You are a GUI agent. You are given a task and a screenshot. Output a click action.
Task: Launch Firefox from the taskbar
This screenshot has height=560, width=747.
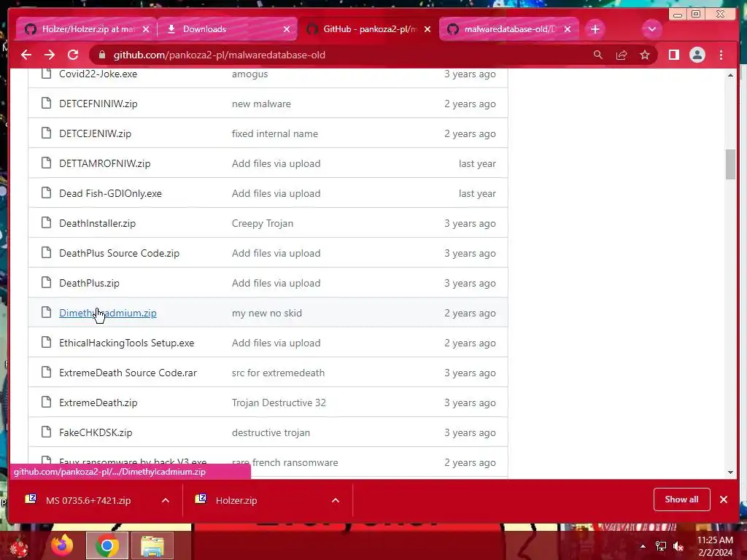(63, 545)
